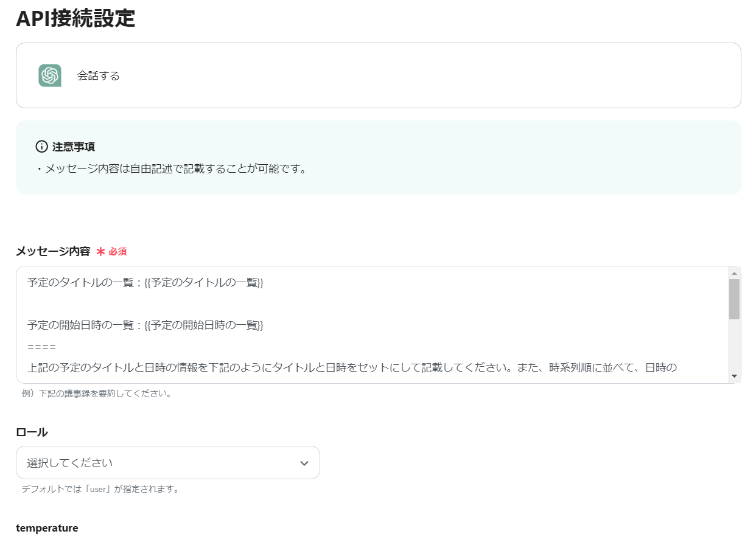Click the ロール field label
The width and height of the screenshot is (756, 534).
click(x=32, y=432)
